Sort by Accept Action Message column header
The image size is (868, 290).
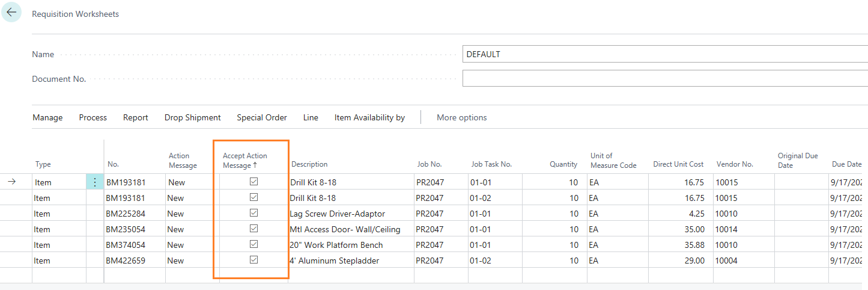click(244, 160)
